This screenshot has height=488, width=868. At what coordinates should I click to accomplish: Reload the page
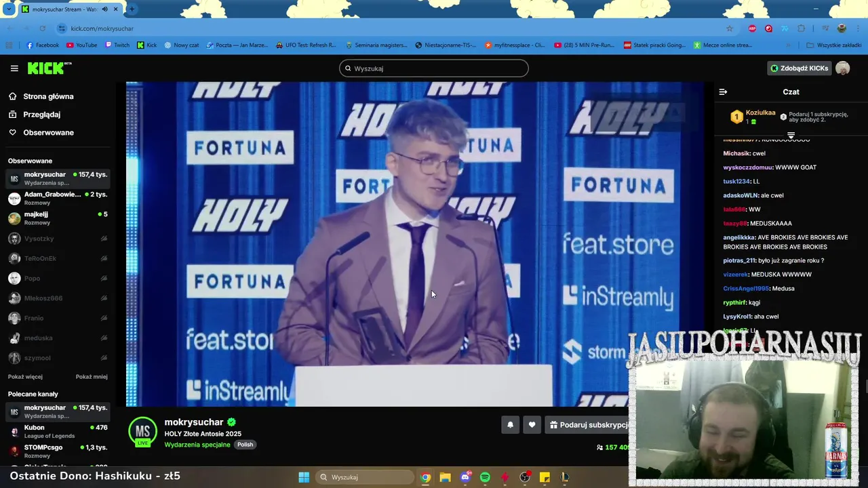coord(43,28)
